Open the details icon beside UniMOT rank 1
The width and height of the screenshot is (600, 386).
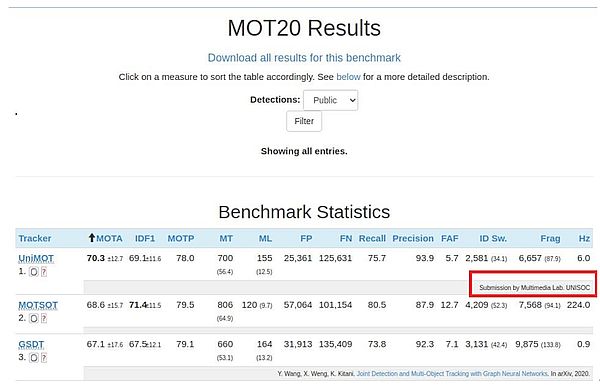[x=34, y=272]
